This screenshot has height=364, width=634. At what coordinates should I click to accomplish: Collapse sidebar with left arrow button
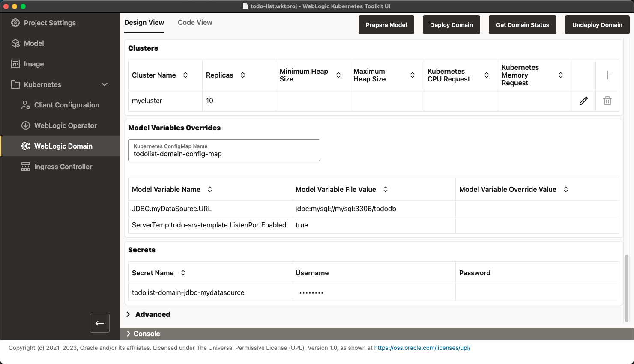pos(100,323)
